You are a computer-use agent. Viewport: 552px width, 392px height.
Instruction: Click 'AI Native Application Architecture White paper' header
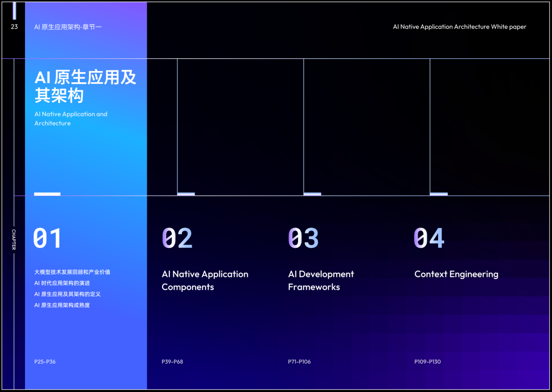point(459,27)
